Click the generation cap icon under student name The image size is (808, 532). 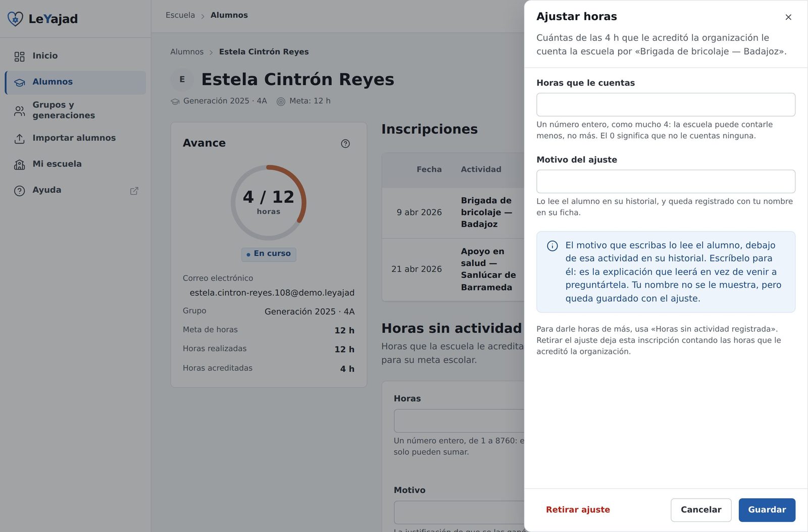click(x=175, y=101)
